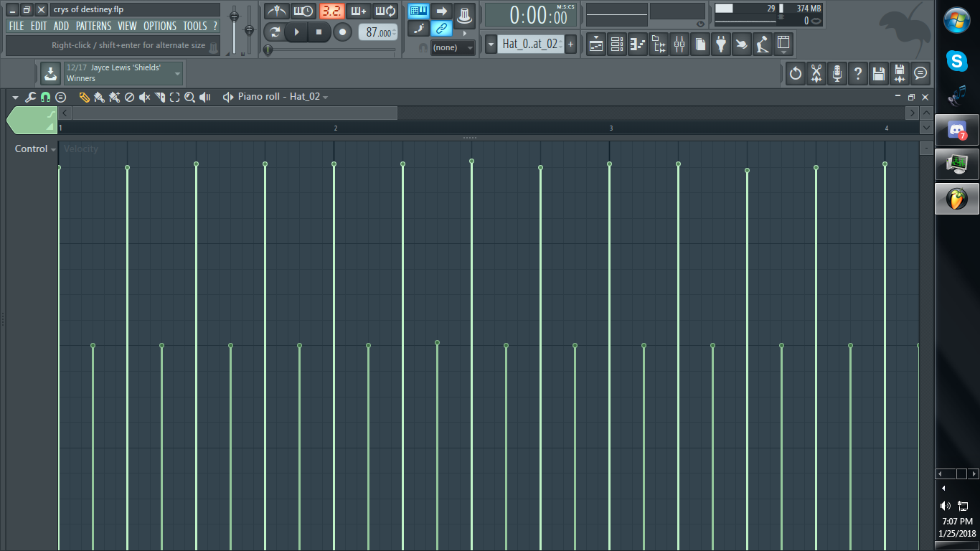Image resolution: width=980 pixels, height=551 pixels.
Task: Open the global snap (none) dropdown
Action: pos(453,47)
